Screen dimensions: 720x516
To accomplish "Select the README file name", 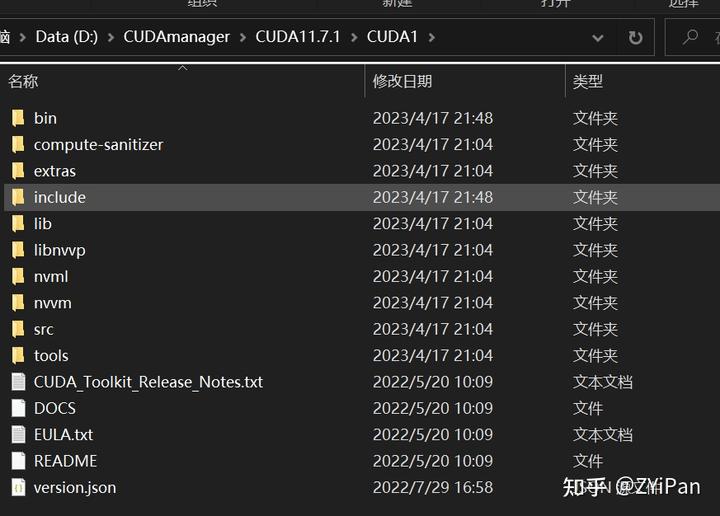I will pyautogui.click(x=65, y=461).
